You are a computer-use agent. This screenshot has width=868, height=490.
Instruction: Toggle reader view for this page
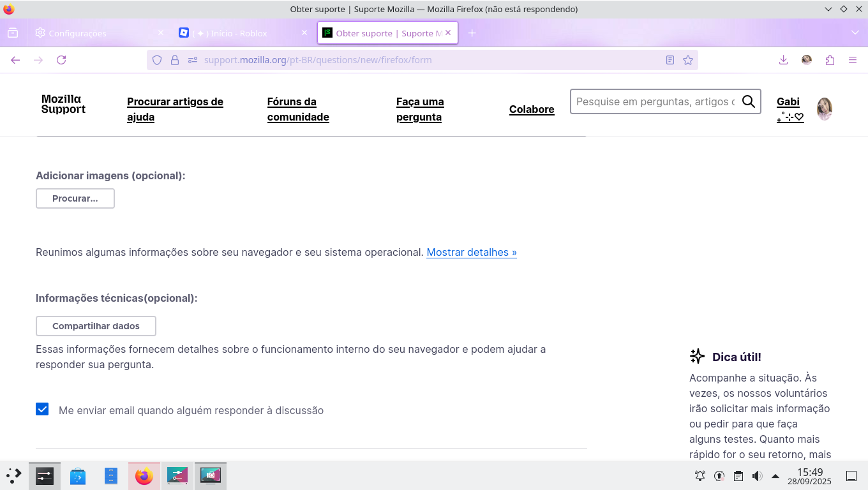pyautogui.click(x=670, y=60)
